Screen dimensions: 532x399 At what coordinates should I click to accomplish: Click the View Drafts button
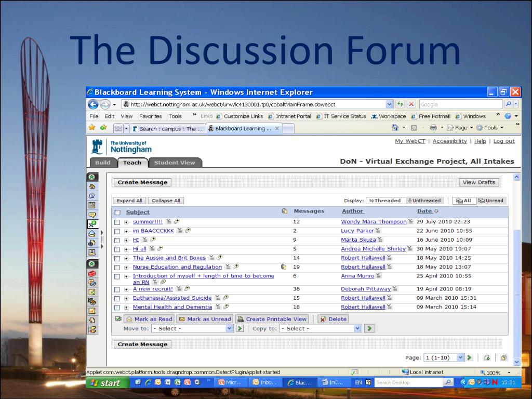[478, 182]
